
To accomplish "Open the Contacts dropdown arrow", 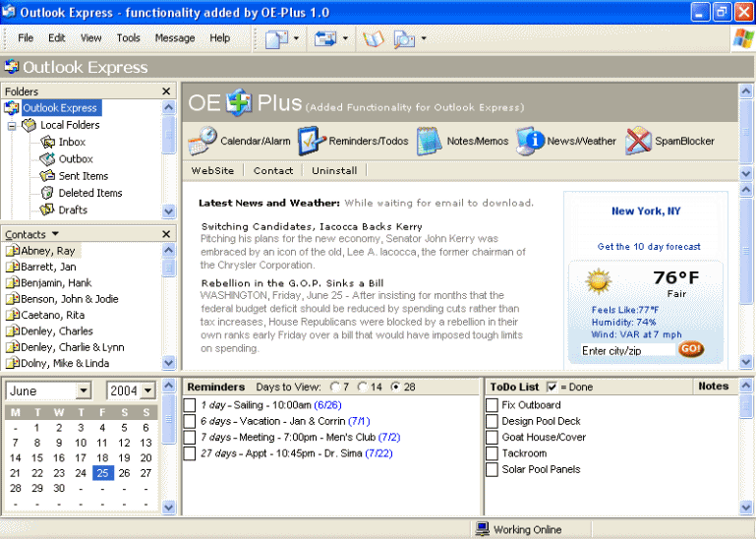I will tap(55, 234).
